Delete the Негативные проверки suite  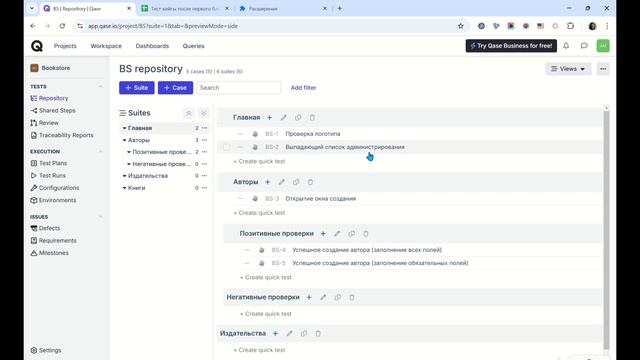[x=352, y=298]
